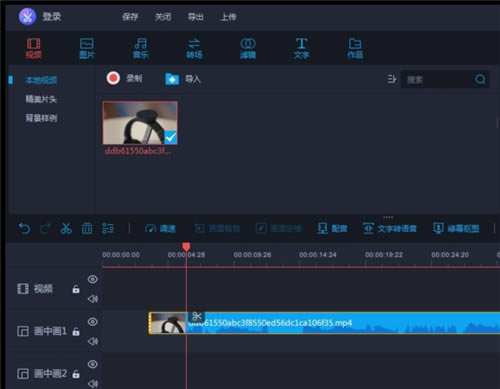
Task: Click the clip's headphone preview frame
Action: coord(168,323)
